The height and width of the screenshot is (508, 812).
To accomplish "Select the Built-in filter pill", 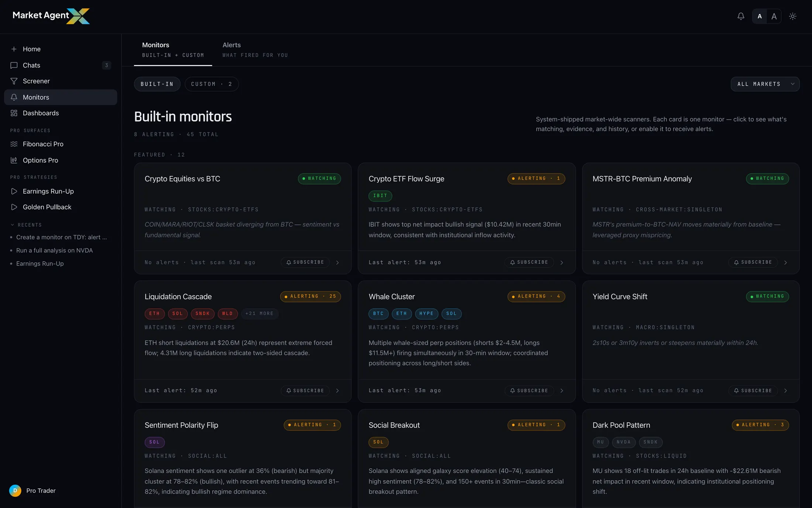I will (x=157, y=84).
